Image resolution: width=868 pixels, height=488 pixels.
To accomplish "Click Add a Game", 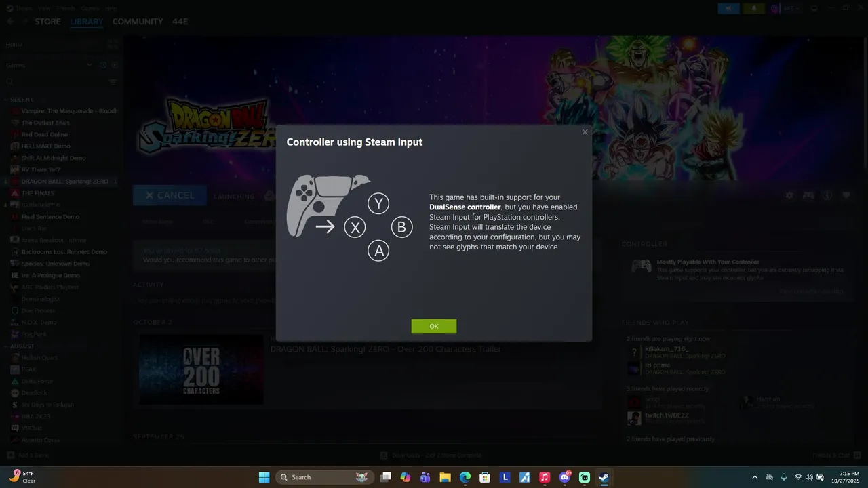I will click(27, 455).
